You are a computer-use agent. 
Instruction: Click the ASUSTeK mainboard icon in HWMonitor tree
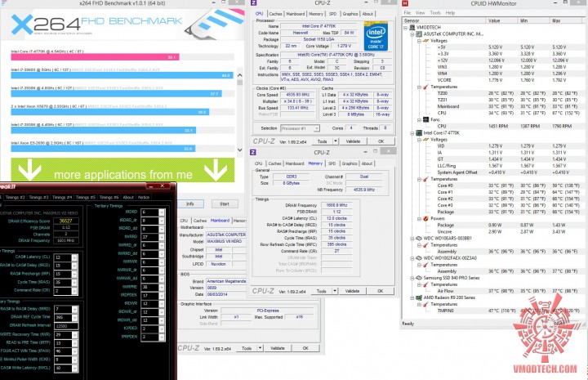(x=419, y=34)
